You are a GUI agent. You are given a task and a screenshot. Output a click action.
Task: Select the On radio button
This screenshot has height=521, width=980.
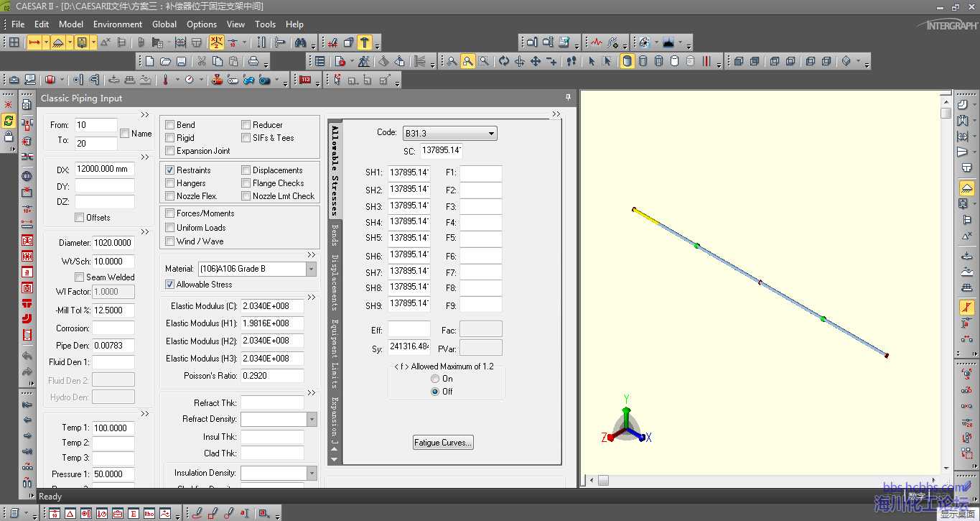[x=435, y=379]
